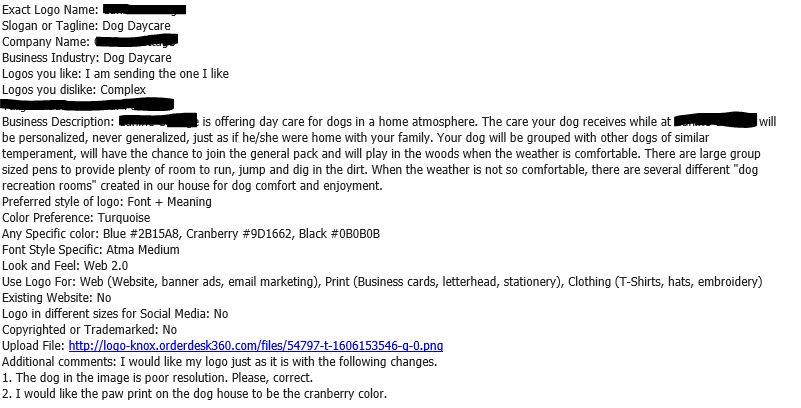Image resolution: width=801 pixels, height=408 pixels.
Task: Click the 'Look and Feel: Web 2.0' line
Action: (65, 266)
